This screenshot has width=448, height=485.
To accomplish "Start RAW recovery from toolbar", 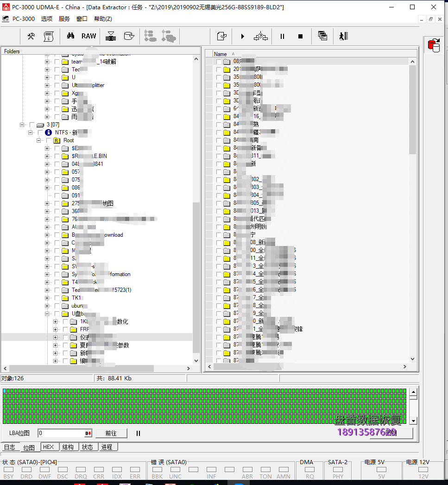I will [89, 36].
